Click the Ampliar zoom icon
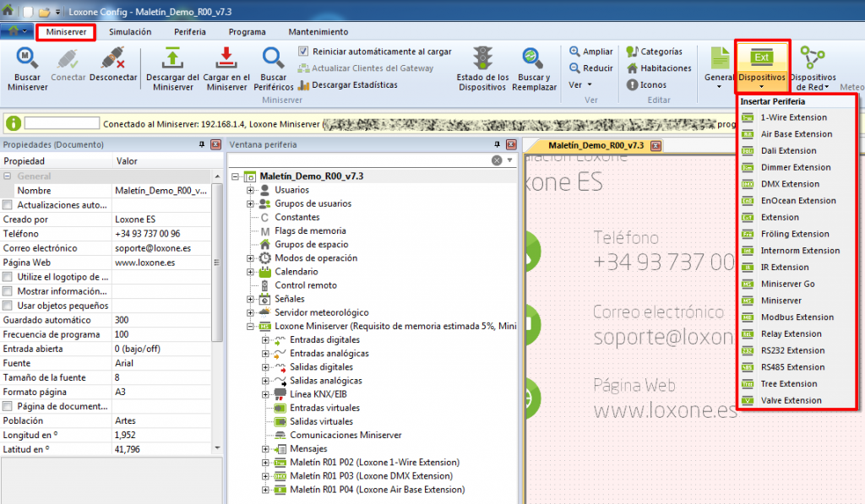 [572, 51]
